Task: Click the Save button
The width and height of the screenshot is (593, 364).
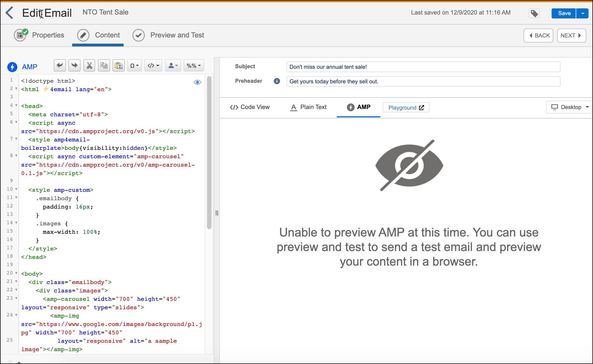Action: [x=564, y=13]
